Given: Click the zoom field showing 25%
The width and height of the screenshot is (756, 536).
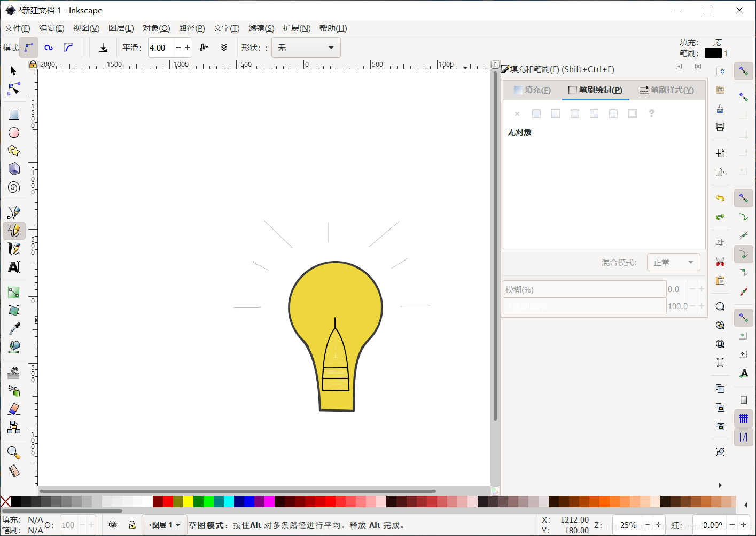Looking at the screenshot, I should [x=628, y=525].
